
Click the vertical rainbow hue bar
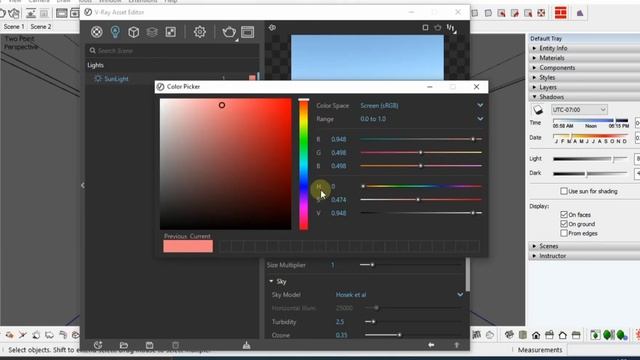304,164
